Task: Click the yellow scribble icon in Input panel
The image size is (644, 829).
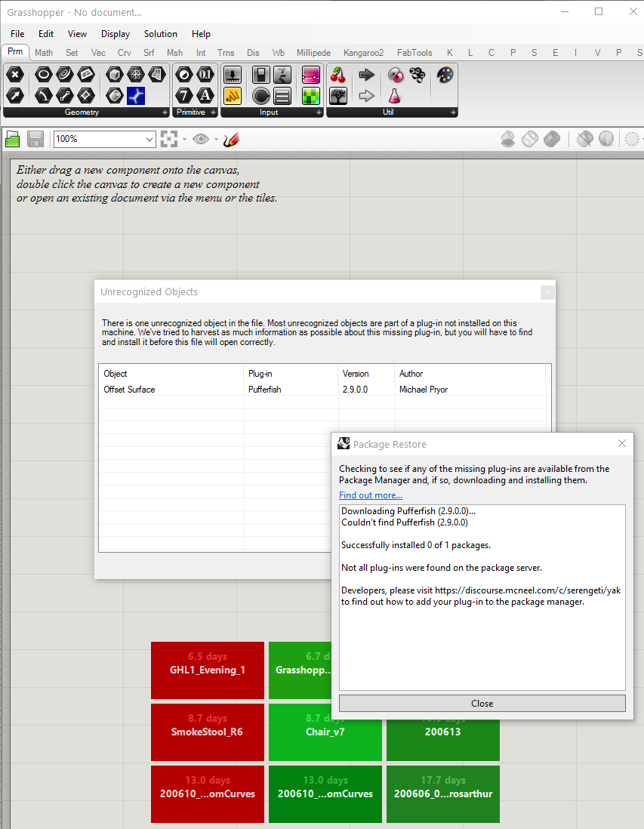Action: pos(233,96)
